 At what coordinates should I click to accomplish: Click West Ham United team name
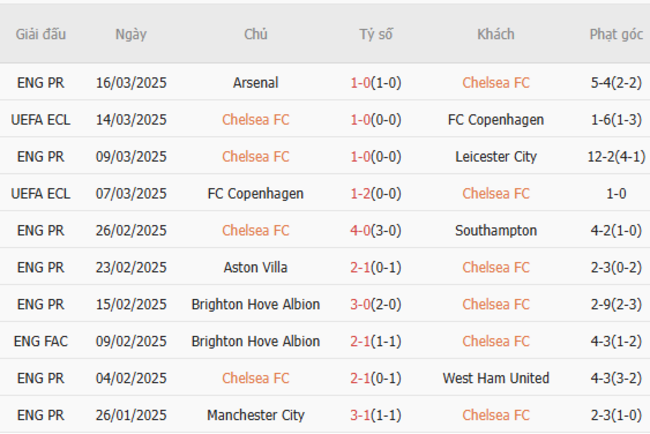click(496, 378)
